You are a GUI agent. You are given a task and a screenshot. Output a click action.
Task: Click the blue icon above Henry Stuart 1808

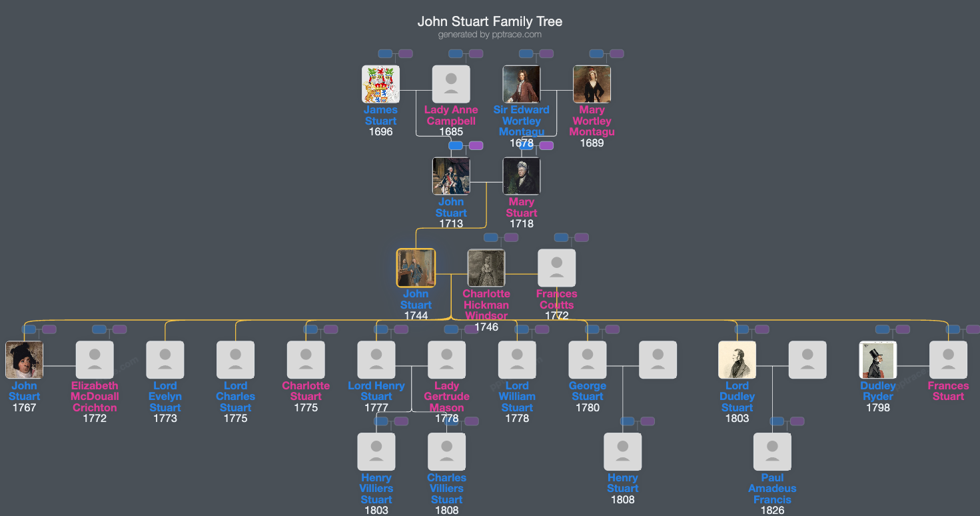coord(628,421)
